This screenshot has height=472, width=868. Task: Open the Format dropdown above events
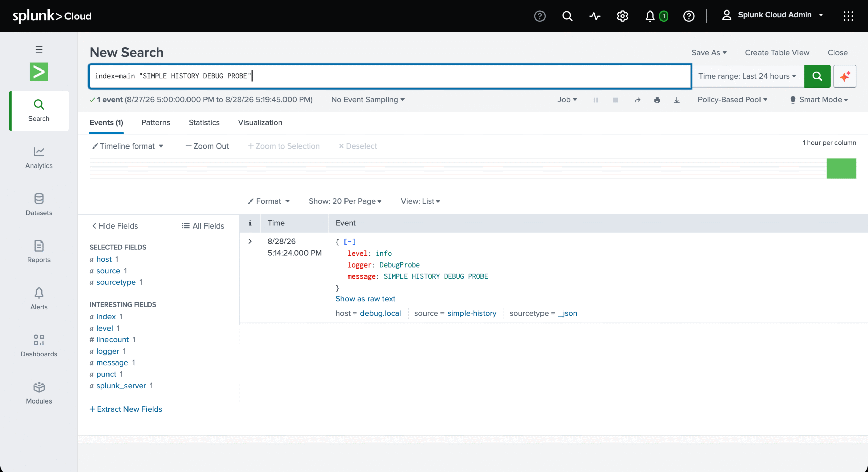269,201
